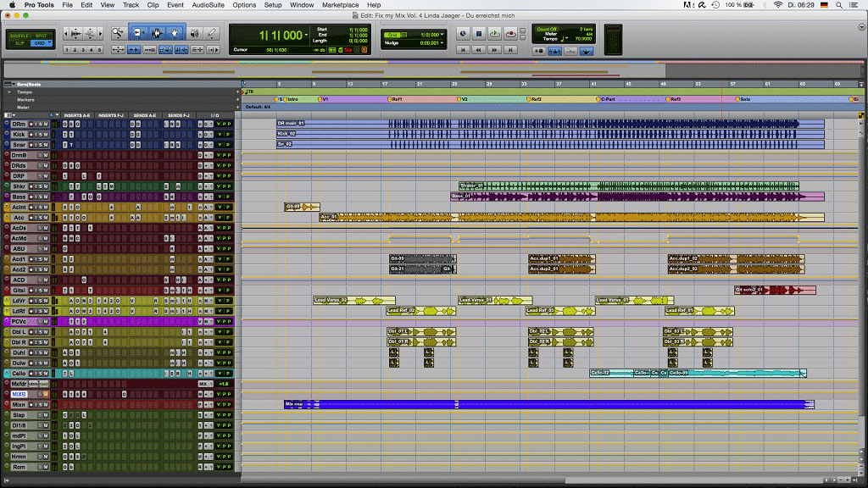Image resolution: width=868 pixels, height=488 pixels.
Task: Solo the Acc track
Action: tap(41, 218)
